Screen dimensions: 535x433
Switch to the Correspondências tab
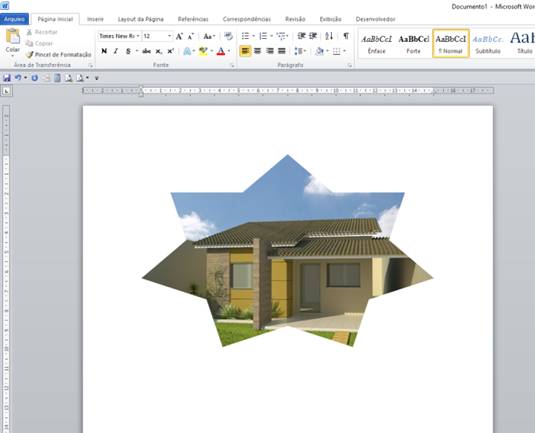click(x=247, y=19)
